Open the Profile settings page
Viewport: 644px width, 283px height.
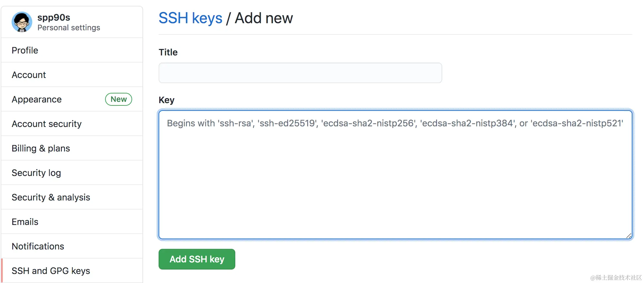(x=72, y=50)
